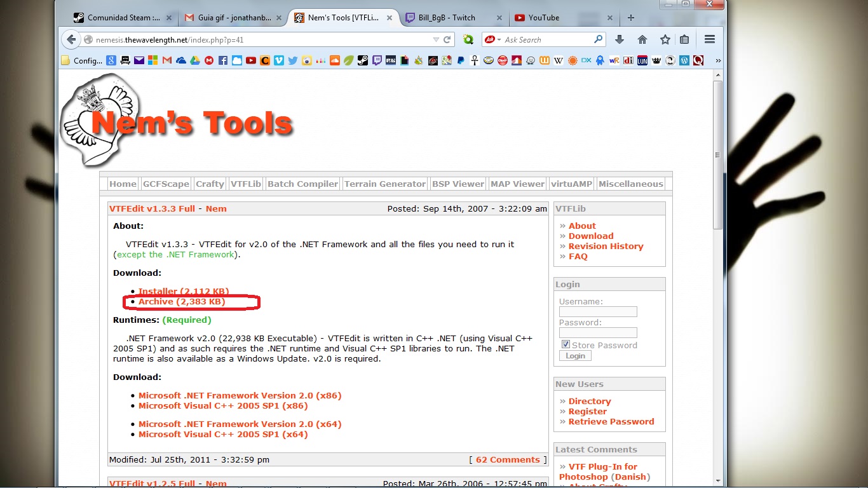Open the Twitter bird bookmark
Viewport: 868px width, 488px height.
(x=293, y=61)
